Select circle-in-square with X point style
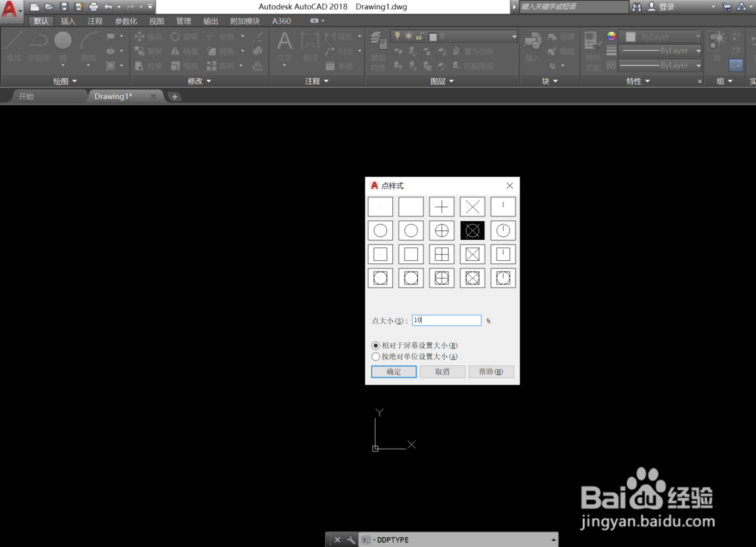This screenshot has width=756, height=547. point(472,278)
